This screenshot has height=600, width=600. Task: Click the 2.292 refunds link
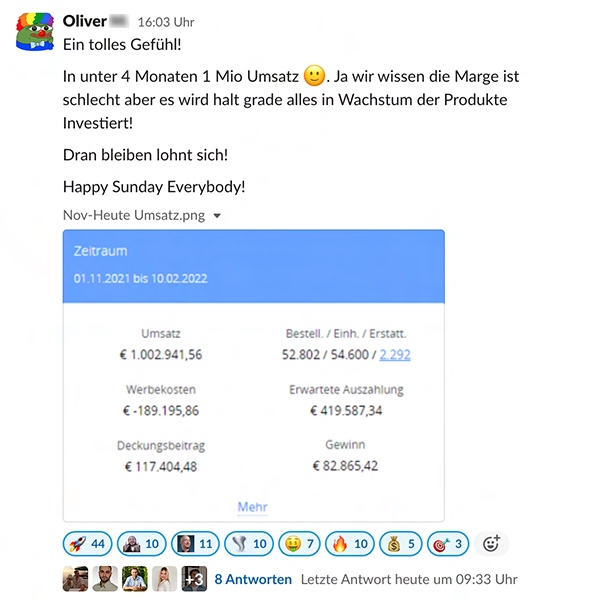pos(395,355)
